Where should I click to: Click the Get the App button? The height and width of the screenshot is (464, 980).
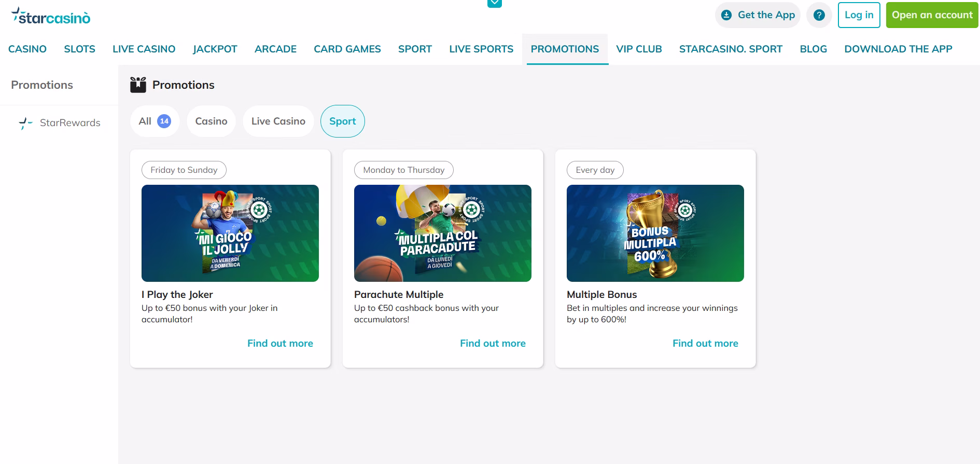tap(758, 15)
